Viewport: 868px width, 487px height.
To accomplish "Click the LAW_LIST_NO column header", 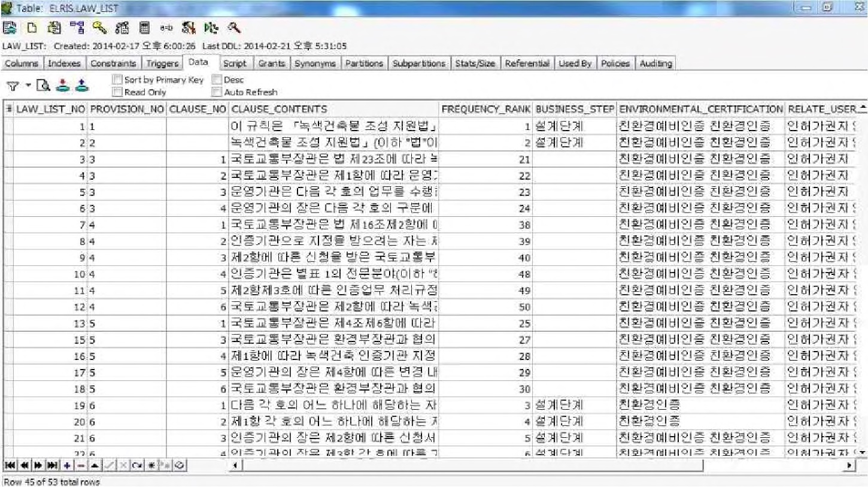I will [50, 109].
